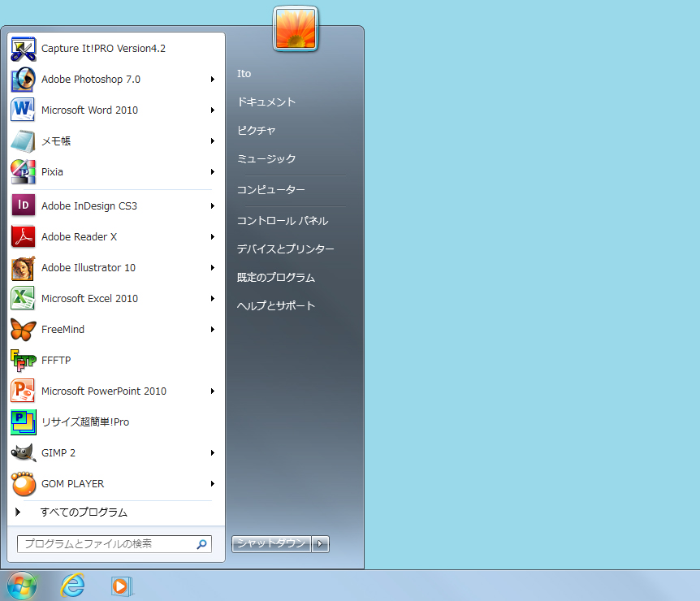Viewport: 700px width, 601px height.
Task: Launch the メモ帳 notepad icon
Action: [24, 141]
